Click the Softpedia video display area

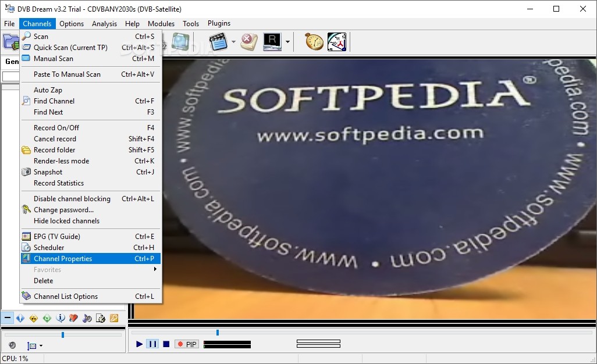click(x=379, y=188)
